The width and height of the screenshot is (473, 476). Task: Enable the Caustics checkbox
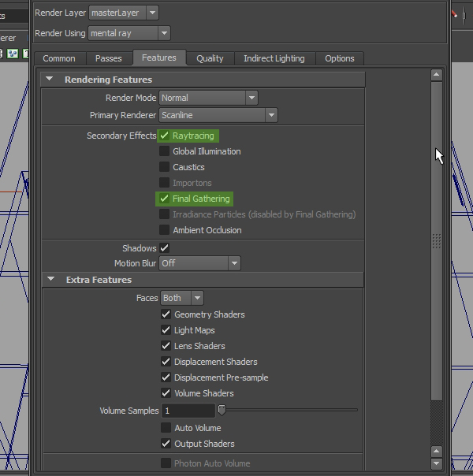[164, 166]
